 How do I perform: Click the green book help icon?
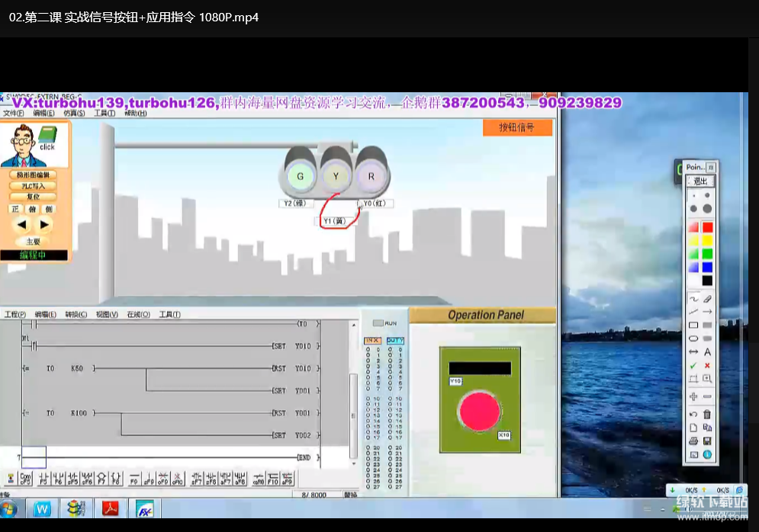[48, 138]
